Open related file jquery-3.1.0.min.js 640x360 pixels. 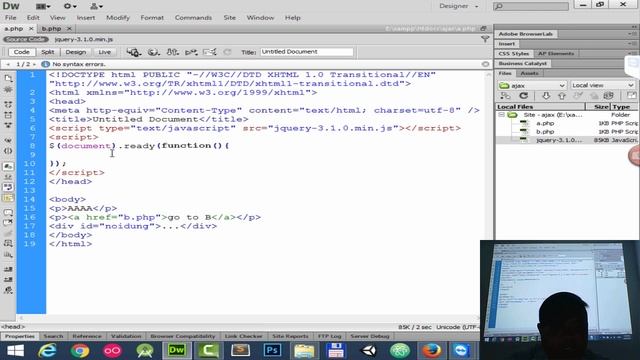coord(84,39)
